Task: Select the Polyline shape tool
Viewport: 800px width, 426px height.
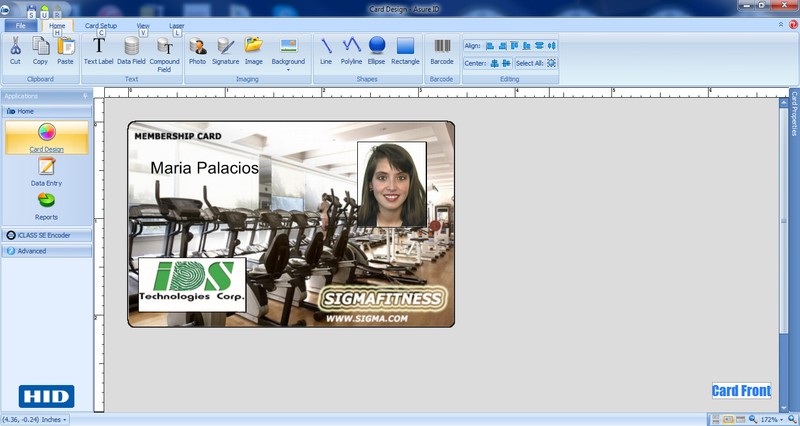Action: click(x=351, y=51)
